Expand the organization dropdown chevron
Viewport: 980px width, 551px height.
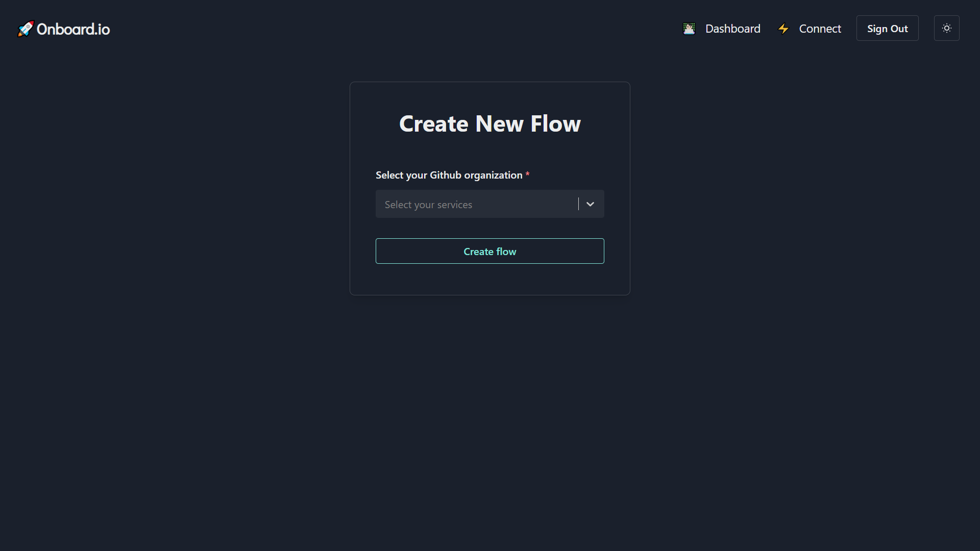click(x=590, y=204)
